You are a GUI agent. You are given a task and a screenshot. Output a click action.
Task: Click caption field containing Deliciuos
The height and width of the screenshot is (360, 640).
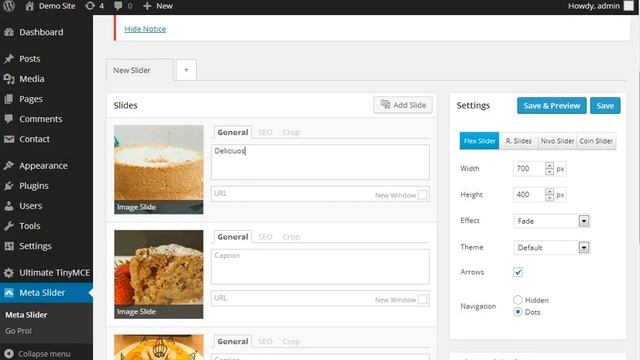pyautogui.click(x=320, y=162)
